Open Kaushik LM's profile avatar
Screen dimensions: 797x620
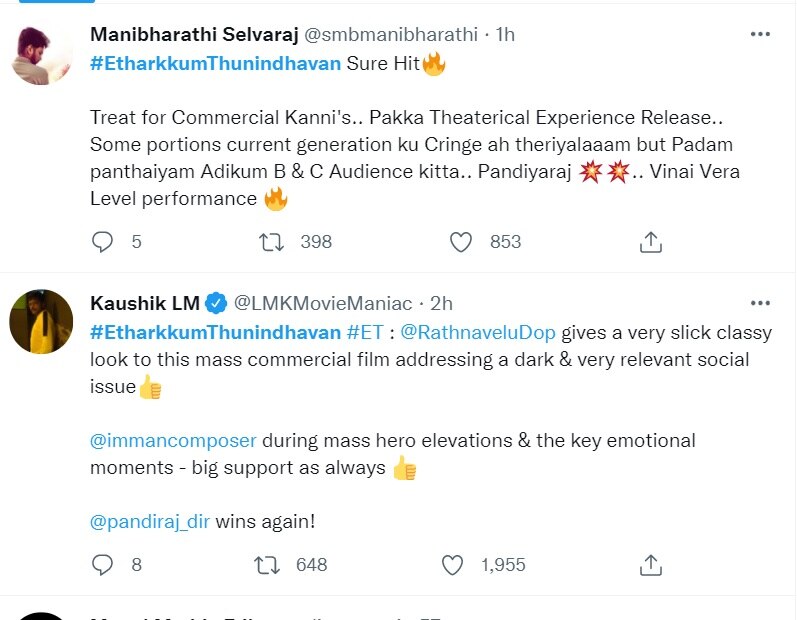[x=41, y=322]
